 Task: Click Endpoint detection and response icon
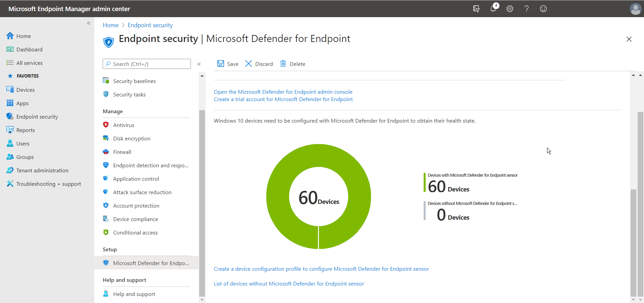tap(106, 165)
